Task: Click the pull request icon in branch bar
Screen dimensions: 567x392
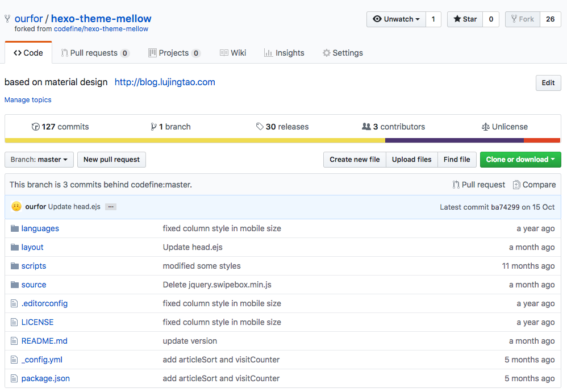Action: [456, 185]
